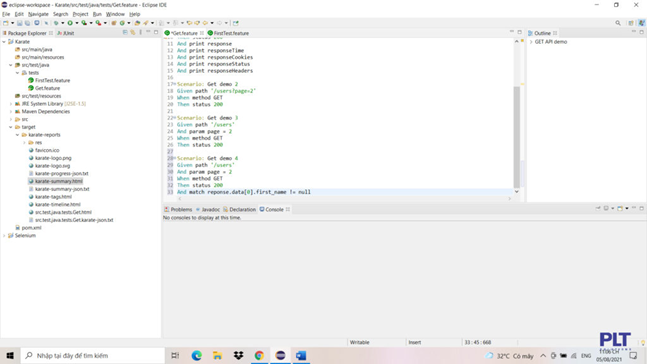647x364 pixels.
Task: Click the New file toolbar icon
Action: (x=5, y=23)
